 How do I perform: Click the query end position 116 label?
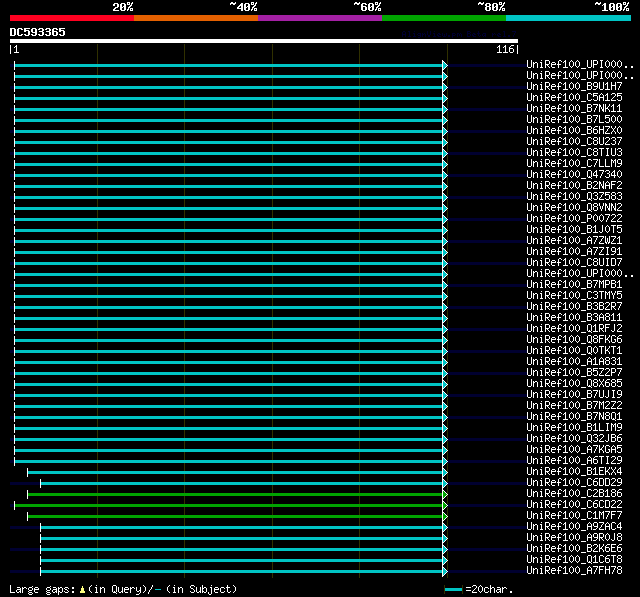tap(505, 49)
